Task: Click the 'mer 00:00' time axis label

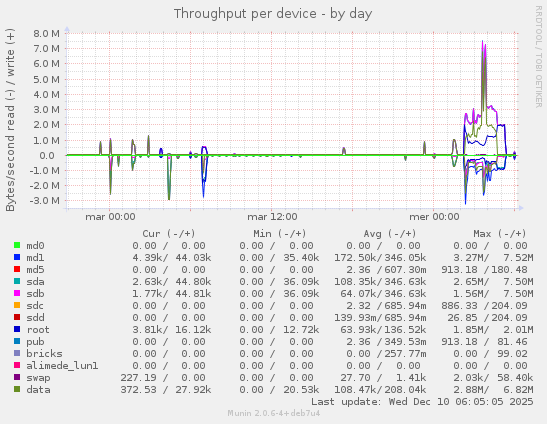Action: pos(434,217)
